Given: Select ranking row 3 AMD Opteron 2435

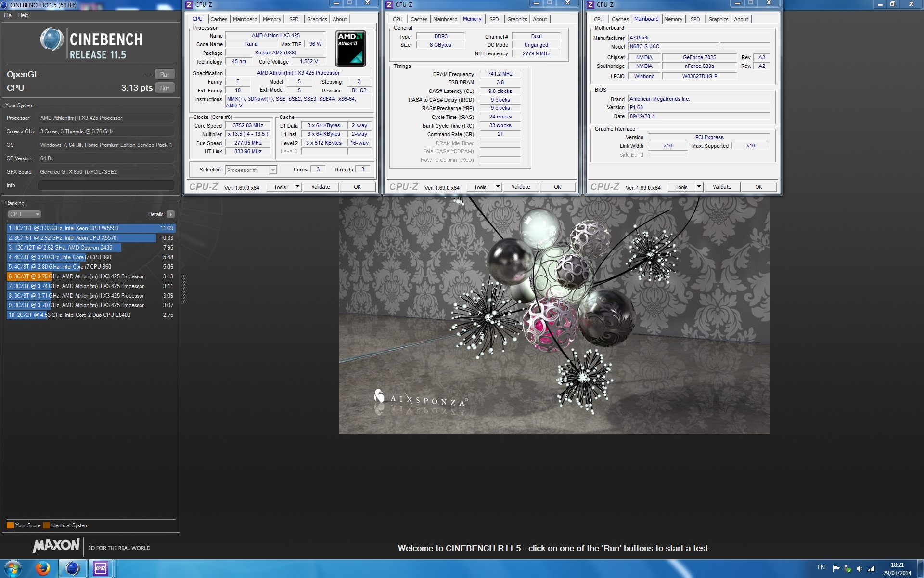Looking at the screenshot, I should coord(90,248).
